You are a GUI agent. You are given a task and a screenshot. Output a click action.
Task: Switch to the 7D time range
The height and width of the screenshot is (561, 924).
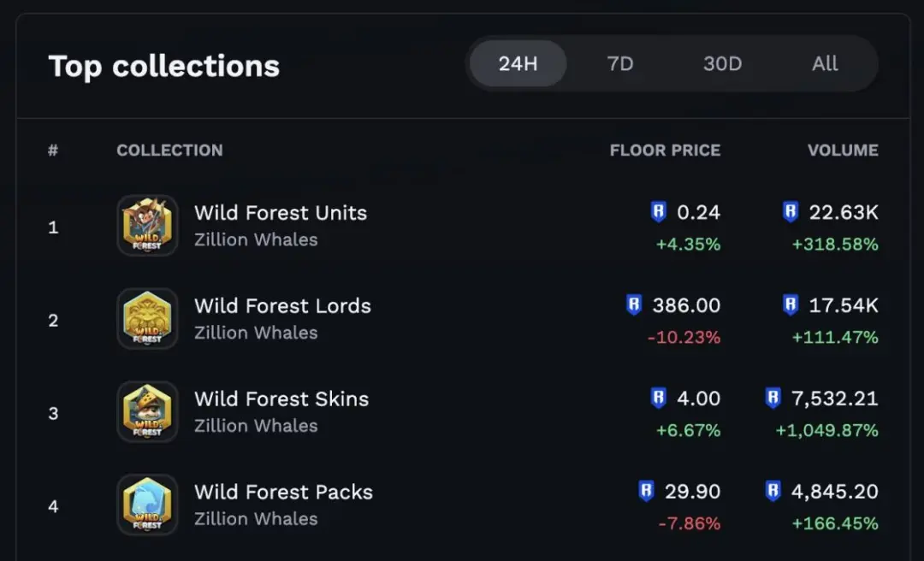click(x=620, y=63)
